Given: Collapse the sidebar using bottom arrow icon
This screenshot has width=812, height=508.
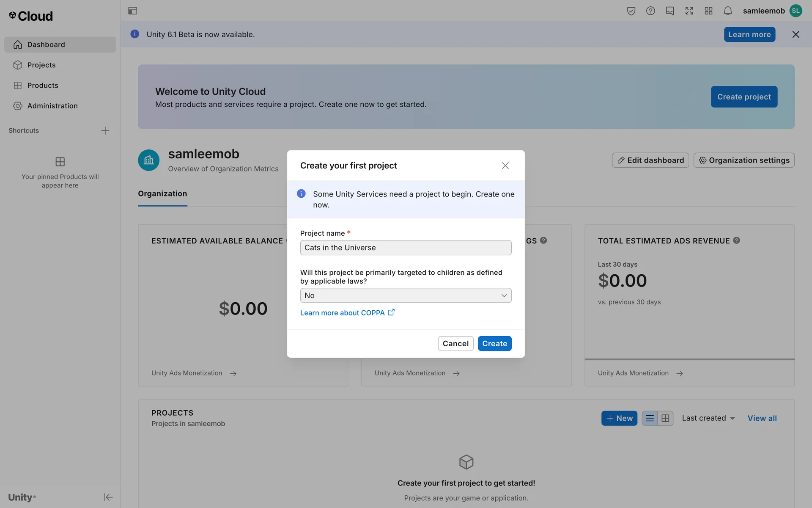Looking at the screenshot, I should pos(108,497).
